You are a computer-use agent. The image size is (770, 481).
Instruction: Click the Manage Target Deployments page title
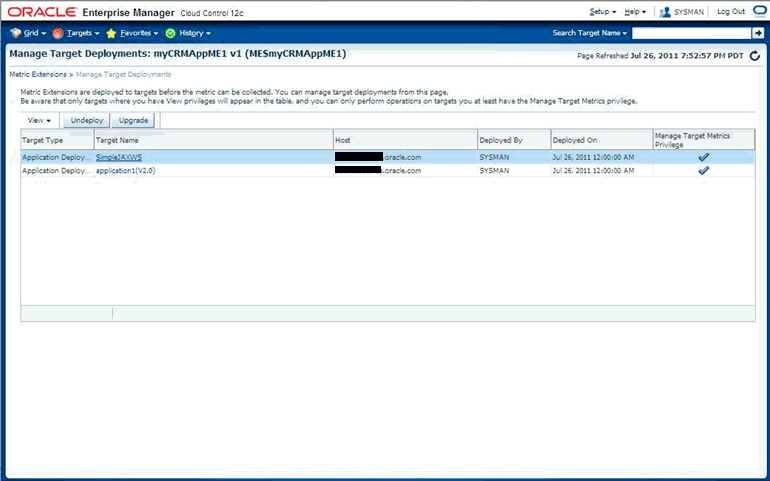(x=178, y=54)
